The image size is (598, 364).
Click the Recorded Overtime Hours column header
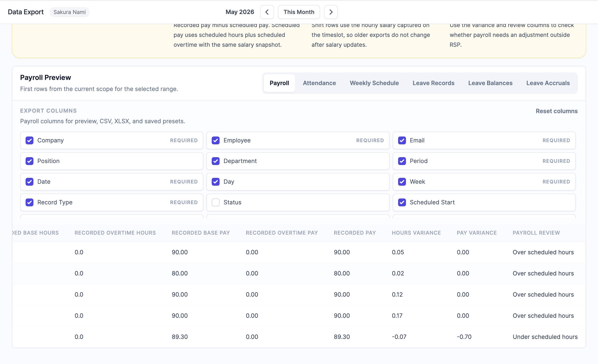115,233
